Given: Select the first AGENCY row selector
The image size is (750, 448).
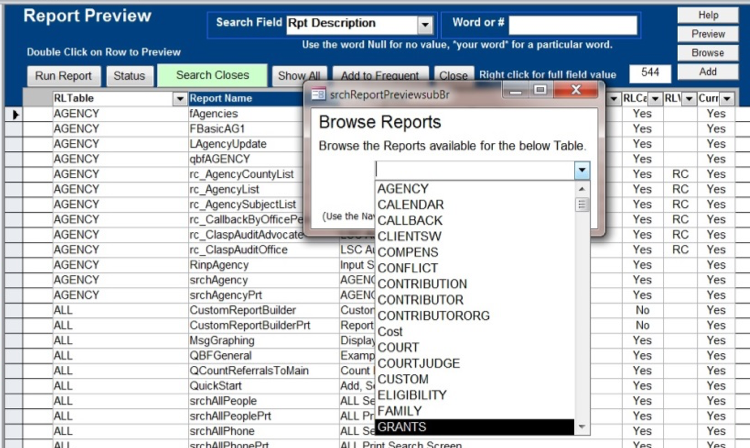Looking at the screenshot, I should tap(14, 115).
